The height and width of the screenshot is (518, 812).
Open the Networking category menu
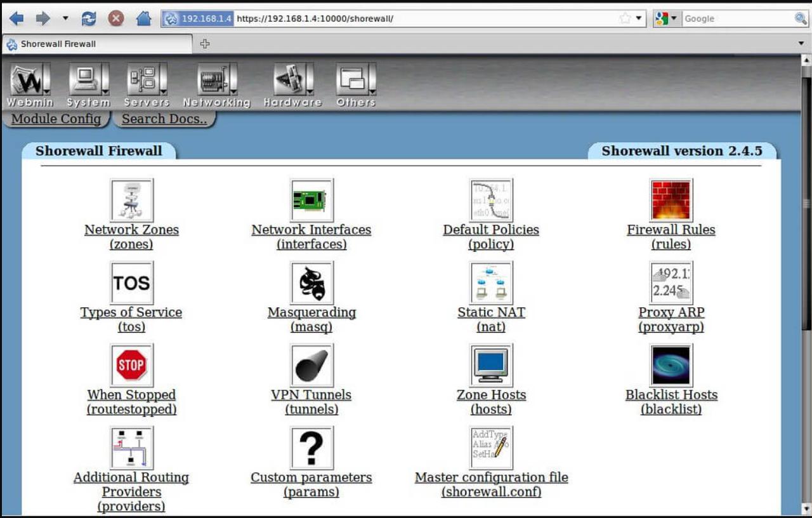216,86
